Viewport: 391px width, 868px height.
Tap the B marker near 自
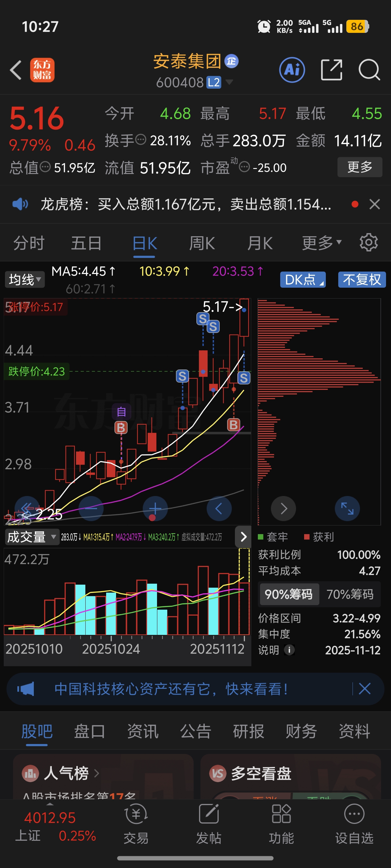[x=121, y=427]
